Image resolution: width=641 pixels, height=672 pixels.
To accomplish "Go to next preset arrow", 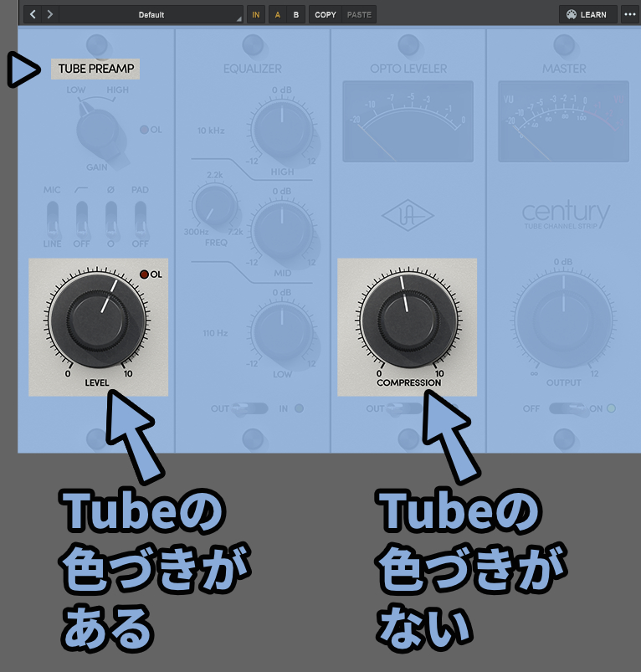I will 49,14.
